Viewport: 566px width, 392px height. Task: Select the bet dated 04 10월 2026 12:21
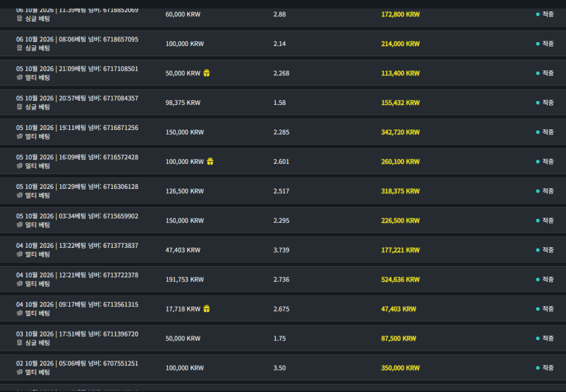(283, 280)
